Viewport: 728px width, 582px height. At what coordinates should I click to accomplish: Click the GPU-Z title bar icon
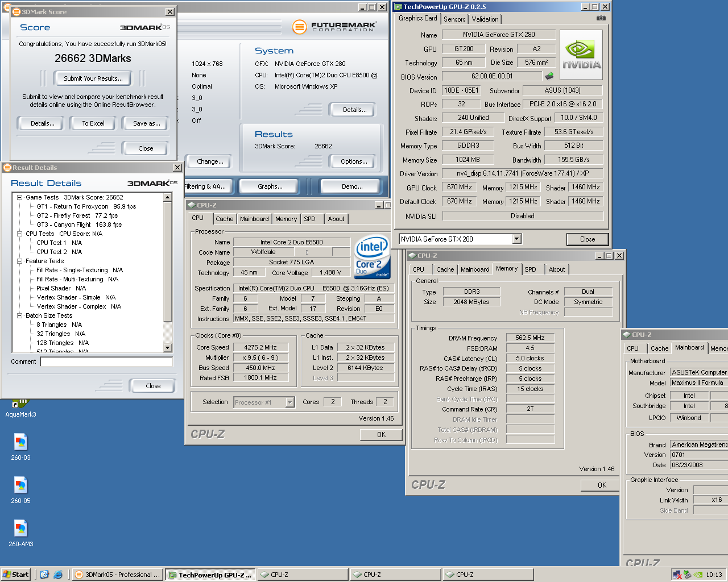tap(398, 7)
